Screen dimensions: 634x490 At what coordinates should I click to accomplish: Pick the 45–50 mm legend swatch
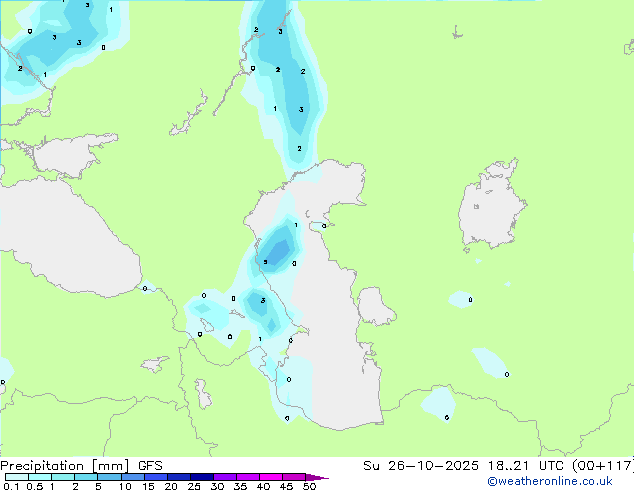coord(294,477)
